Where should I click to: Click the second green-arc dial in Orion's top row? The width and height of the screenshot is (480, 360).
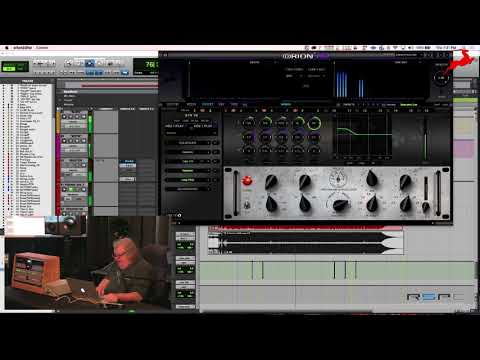pos(265,123)
